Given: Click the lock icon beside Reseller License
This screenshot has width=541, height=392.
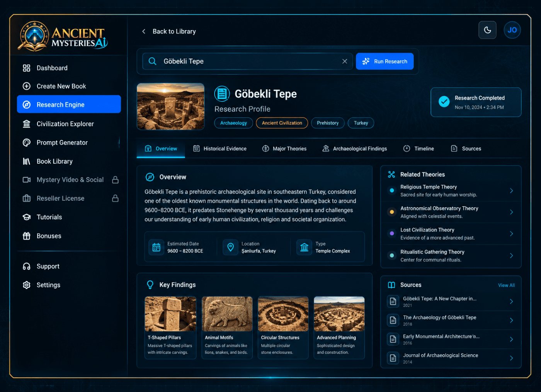Looking at the screenshot, I should (115, 199).
